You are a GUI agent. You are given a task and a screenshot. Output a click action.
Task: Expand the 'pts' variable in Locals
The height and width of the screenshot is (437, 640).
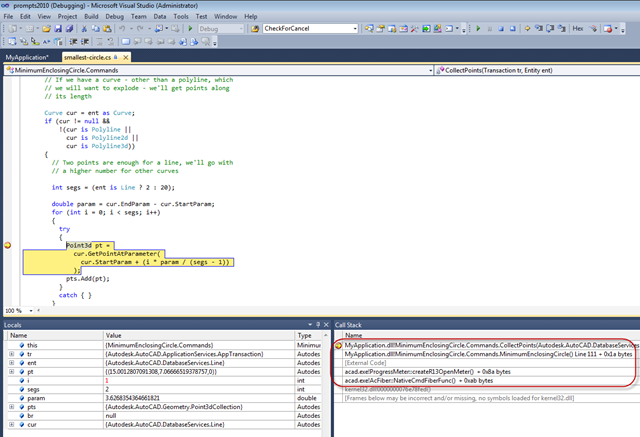coord(11,408)
